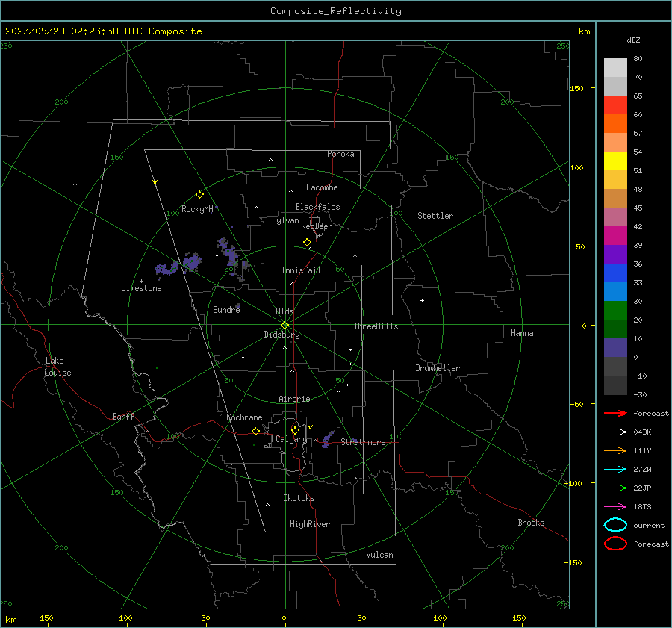The image size is (672, 628).
Task: Click the Limestone label on map
Action: [x=141, y=288]
